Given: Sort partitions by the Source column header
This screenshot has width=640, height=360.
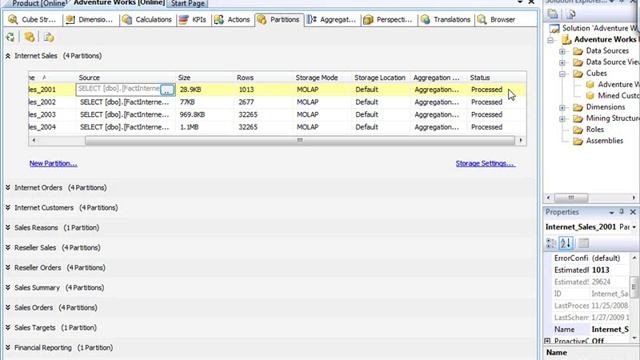Looking at the screenshot, I should (89, 78).
